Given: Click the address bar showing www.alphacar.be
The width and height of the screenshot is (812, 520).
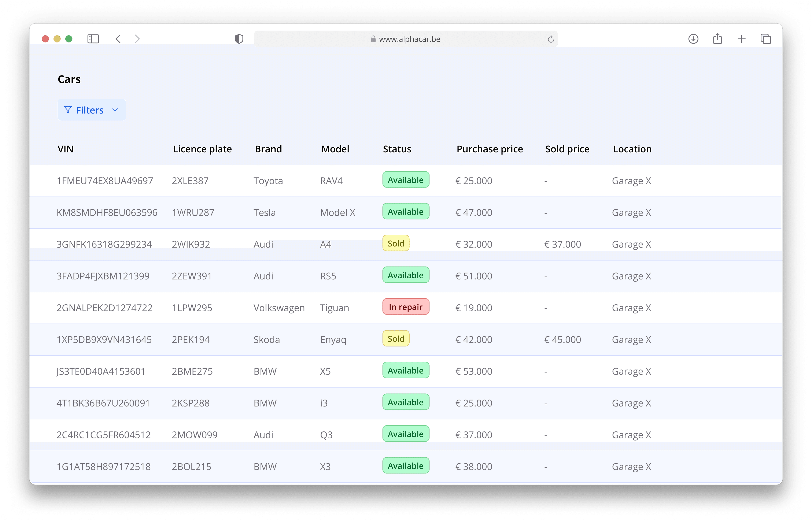Looking at the screenshot, I should pos(406,39).
